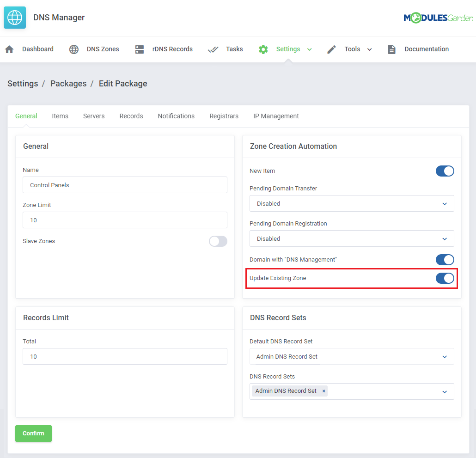The width and height of the screenshot is (476, 458).
Task: Click the Dashboard home icon
Action: (x=9, y=49)
